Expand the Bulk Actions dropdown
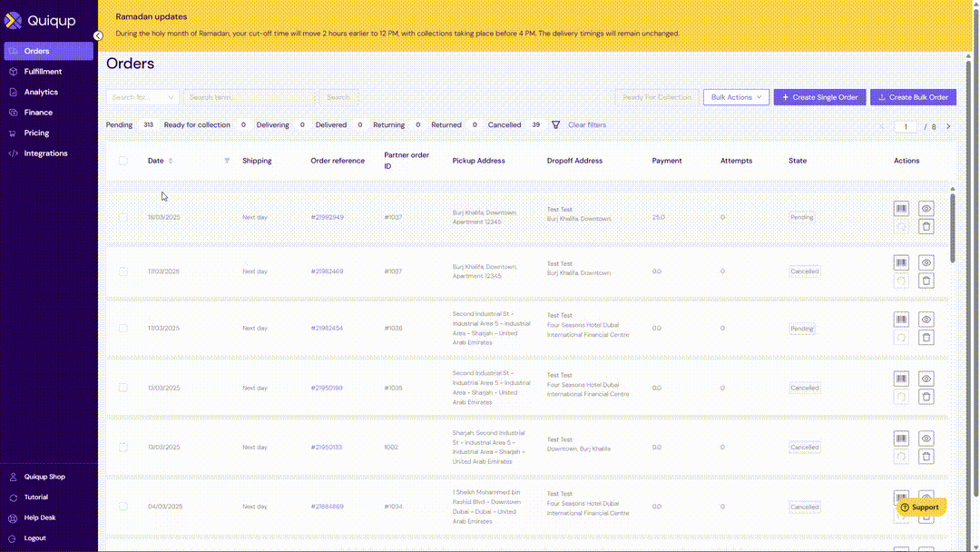This screenshot has height=552, width=980. tap(736, 97)
